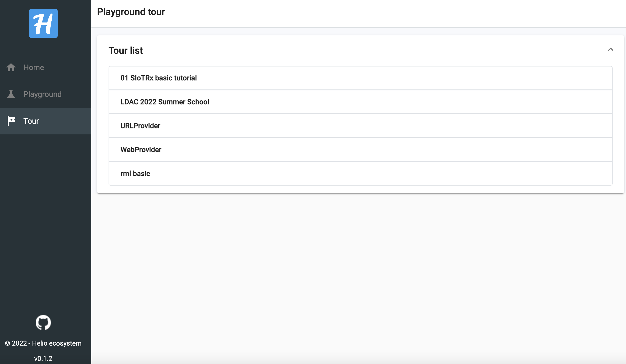Click the Helio 'H' logo icon
The image size is (626, 364).
tap(43, 23)
